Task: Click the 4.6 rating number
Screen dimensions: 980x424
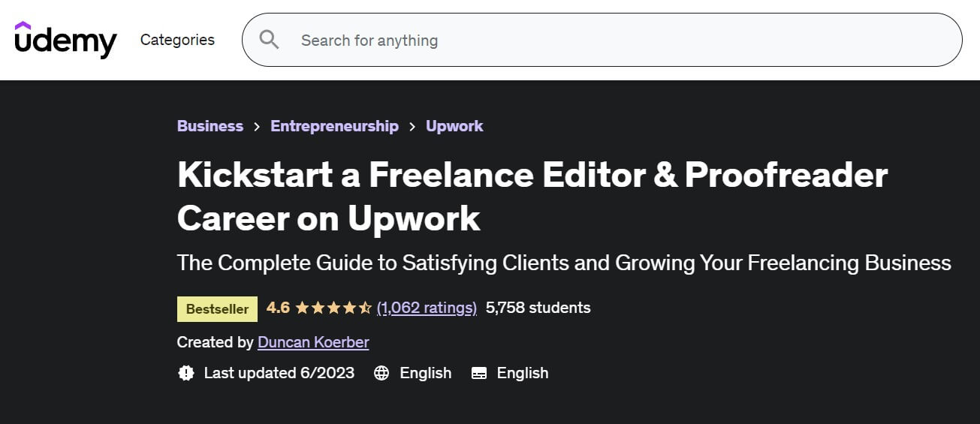Action: click(278, 308)
